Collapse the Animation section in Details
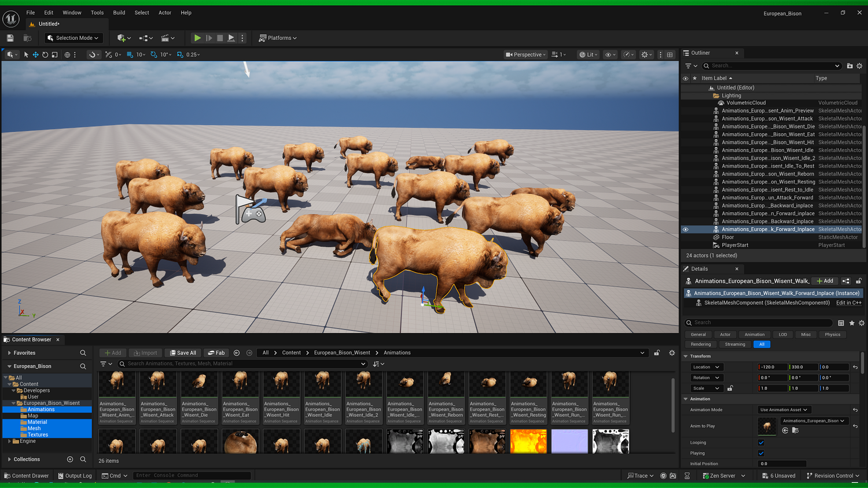868x488 pixels. point(686,400)
